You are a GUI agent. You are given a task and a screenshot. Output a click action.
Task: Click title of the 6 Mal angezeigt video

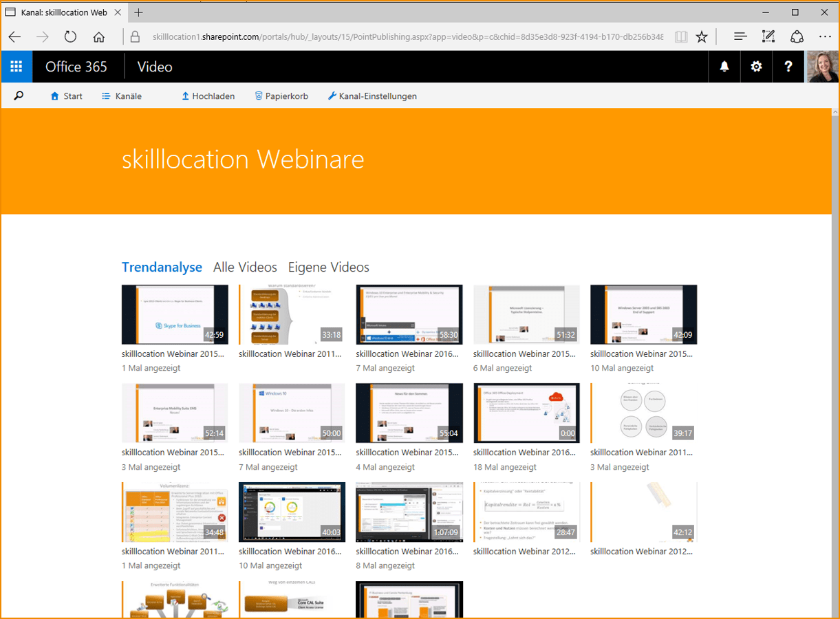[x=524, y=354]
